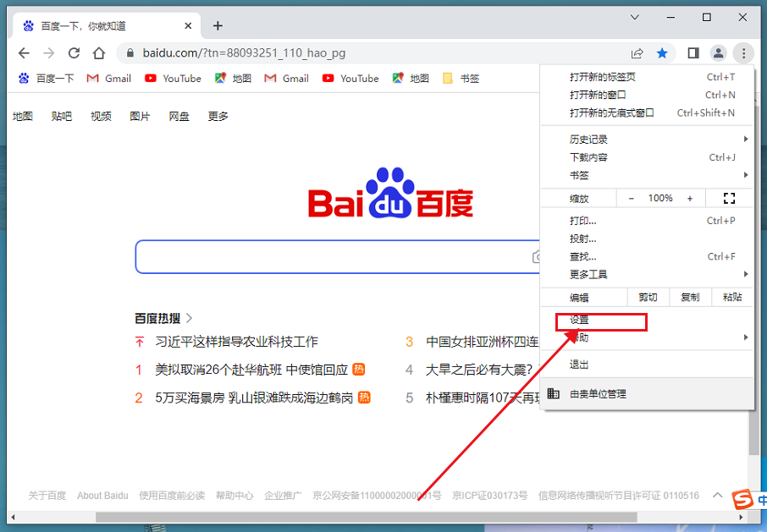Open the home page via home icon

tap(99, 52)
